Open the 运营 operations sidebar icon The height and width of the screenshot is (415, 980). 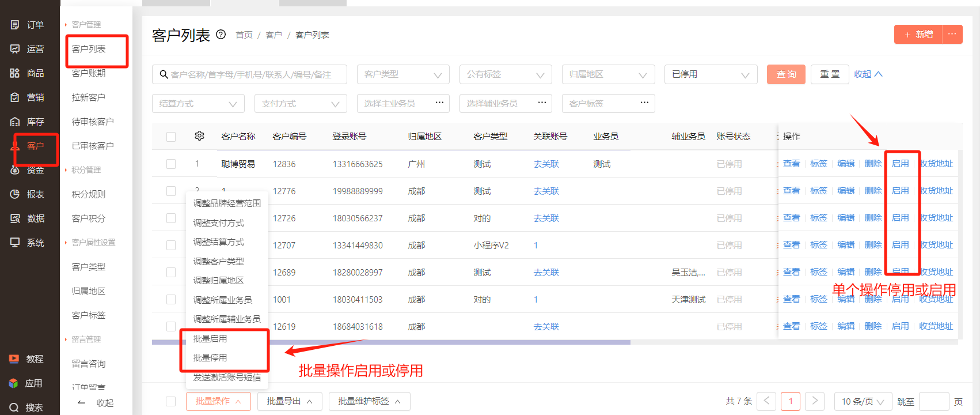point(15,49)
